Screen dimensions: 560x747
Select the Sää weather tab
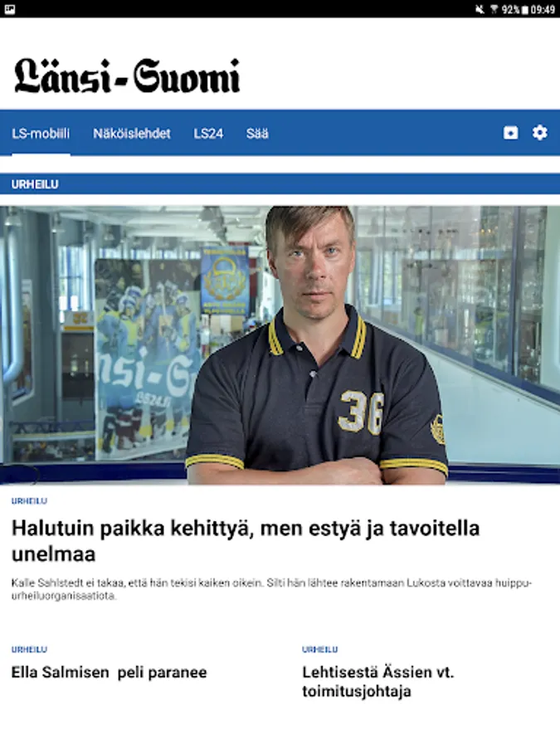[x=257, y=134]
